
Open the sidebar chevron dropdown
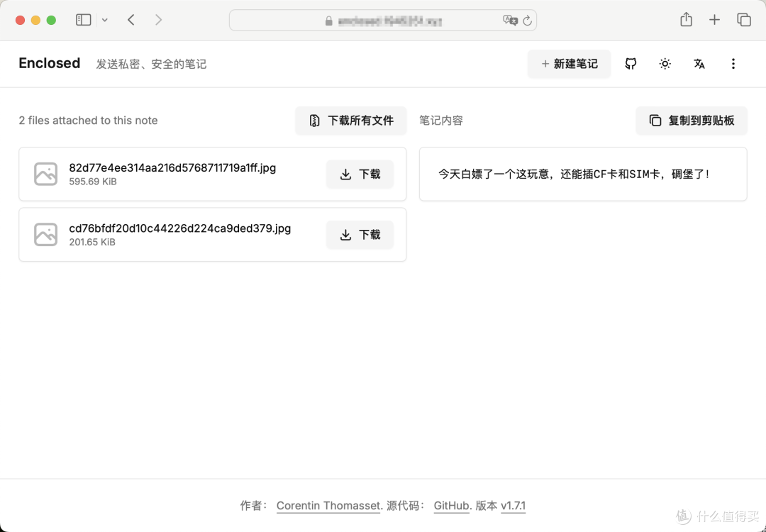click(x=104, y=20)
